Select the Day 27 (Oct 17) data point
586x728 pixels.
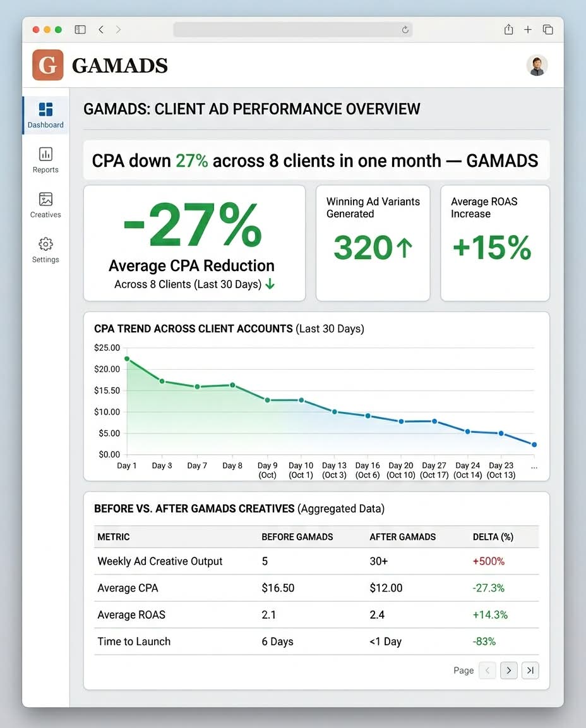tap(434, 422)
